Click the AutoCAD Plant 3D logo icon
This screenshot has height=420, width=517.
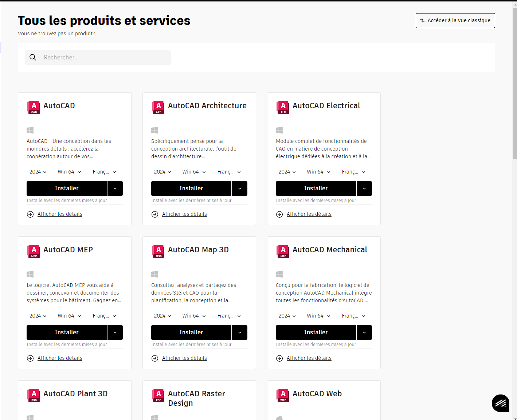[x=34, y=396]
